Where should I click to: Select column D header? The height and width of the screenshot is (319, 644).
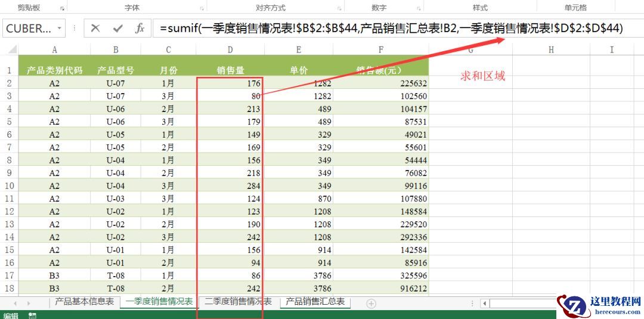(230, 49)
